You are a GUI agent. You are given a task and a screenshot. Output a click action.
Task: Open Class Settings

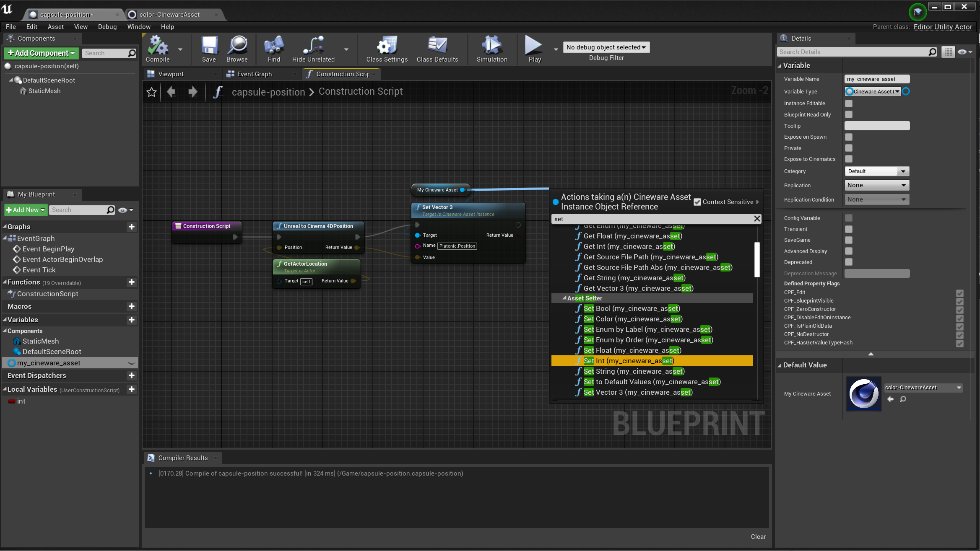pyautogui.click(x=387, y=49)
